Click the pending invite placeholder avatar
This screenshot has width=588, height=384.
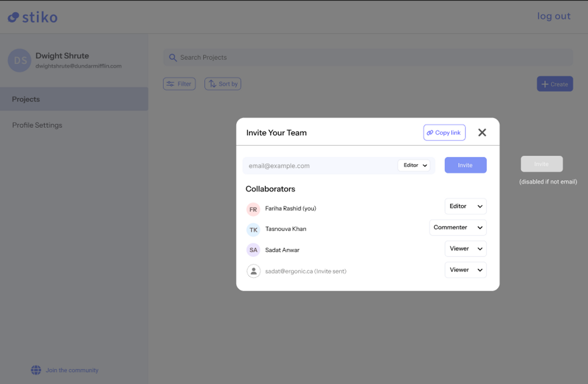pyautogui.click(x=253, y=271)
